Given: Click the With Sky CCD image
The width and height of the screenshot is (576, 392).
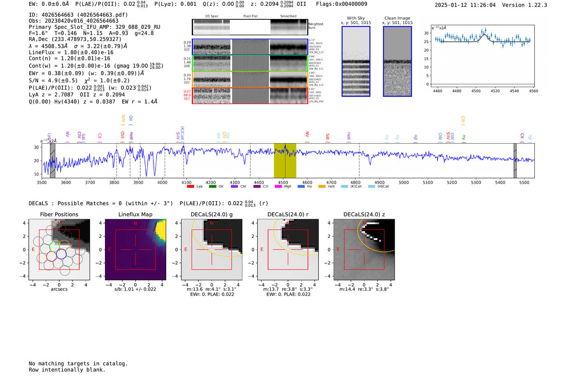Looking at the screenshot, I should 356,61.
